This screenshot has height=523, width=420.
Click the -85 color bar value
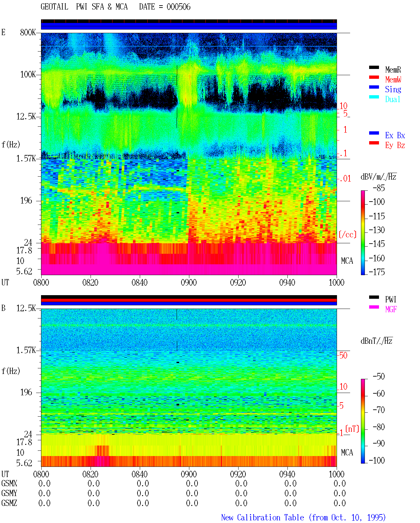pyautogui.click(x=378, y=188)
